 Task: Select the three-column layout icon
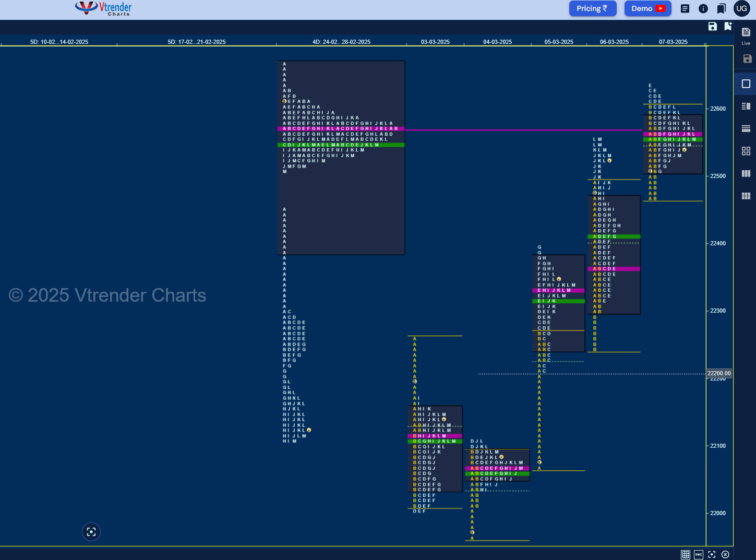(x=746, y=173)
